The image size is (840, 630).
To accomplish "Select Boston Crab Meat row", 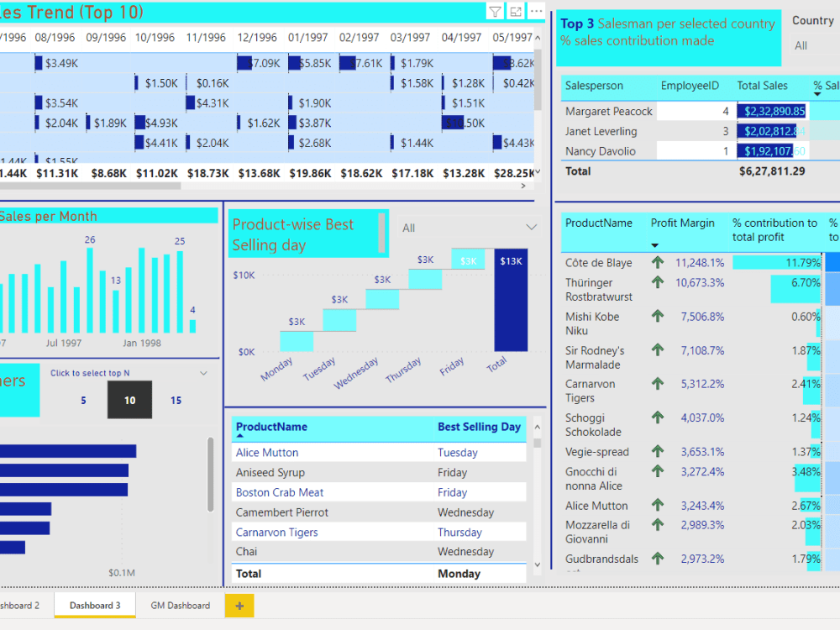I will point(280,492).
